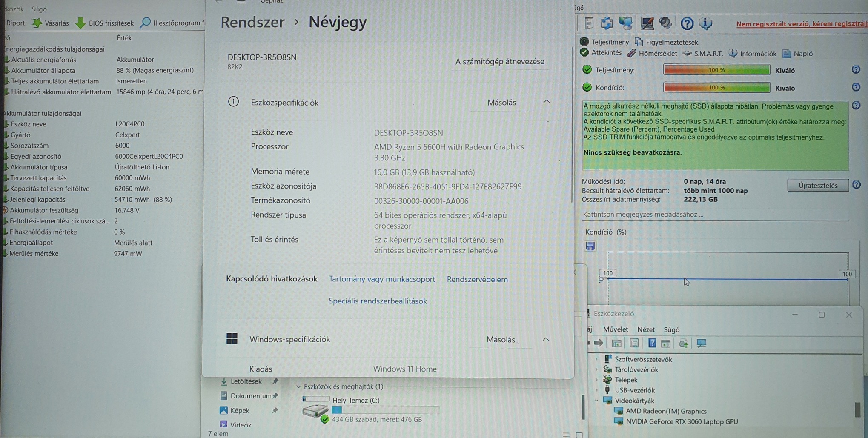Screen dimensions: 868x438
Task: Click the Kattintson megjegyzés megadásához comment field
Action: click(715, 215)
